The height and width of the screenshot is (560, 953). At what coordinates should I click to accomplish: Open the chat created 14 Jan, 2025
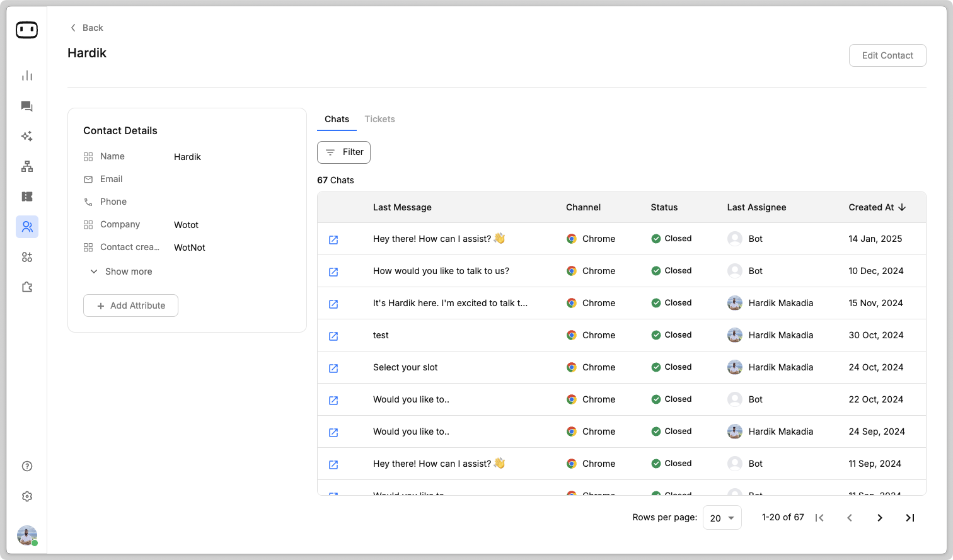(x=333, y=239)
